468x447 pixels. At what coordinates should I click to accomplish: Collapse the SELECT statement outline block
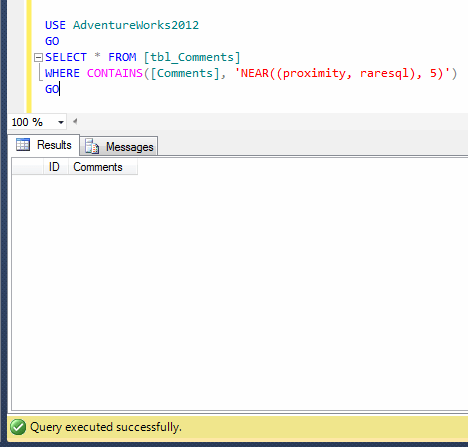tap(38, 58)
